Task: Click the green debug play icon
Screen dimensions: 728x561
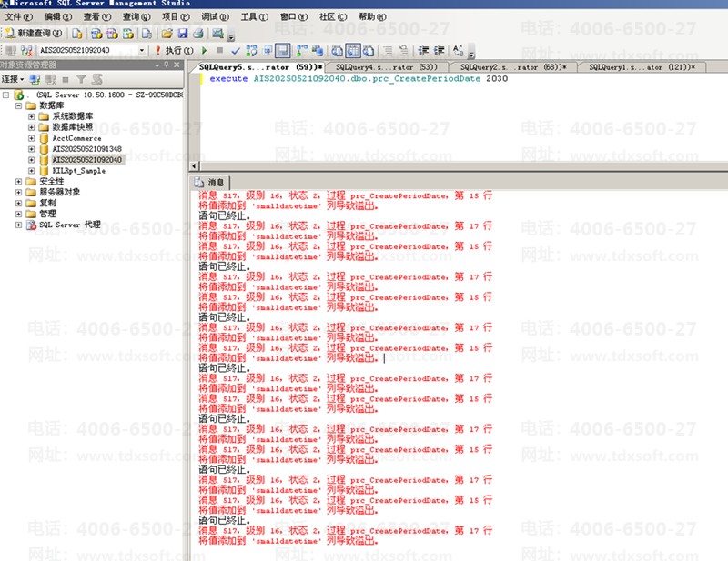Action: [x=205, y=50]
